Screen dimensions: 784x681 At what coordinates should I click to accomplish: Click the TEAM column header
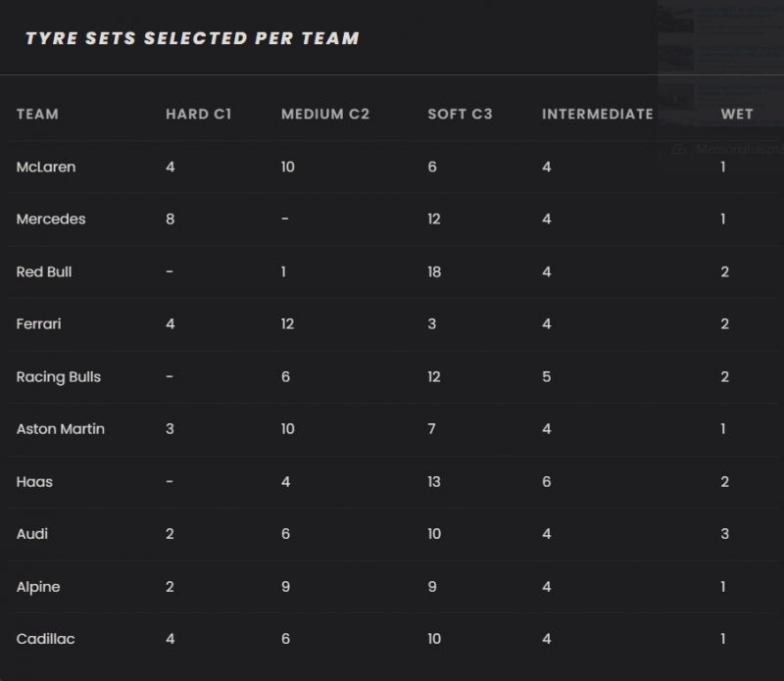(37, 114)
